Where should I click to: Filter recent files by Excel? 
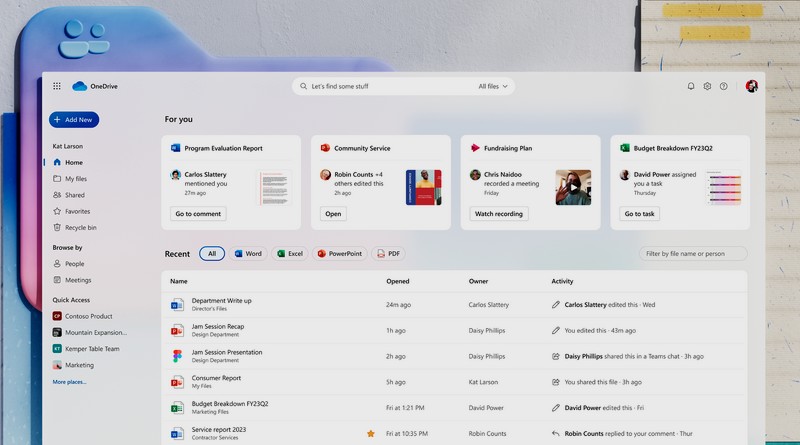[x=290, y=254]
